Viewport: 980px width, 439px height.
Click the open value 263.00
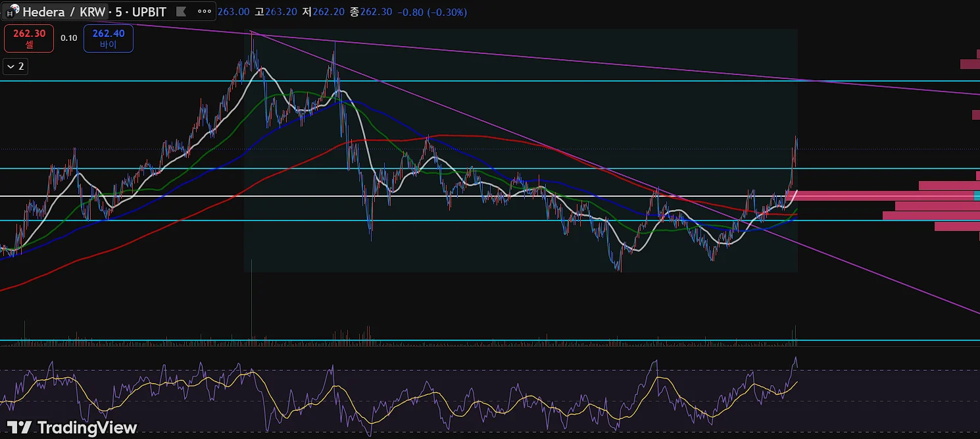233,12
